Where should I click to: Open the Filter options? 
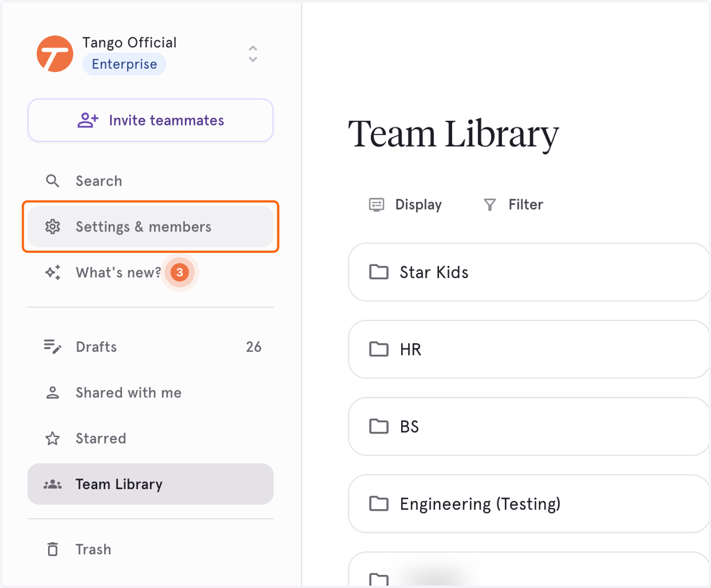[513, 205]
